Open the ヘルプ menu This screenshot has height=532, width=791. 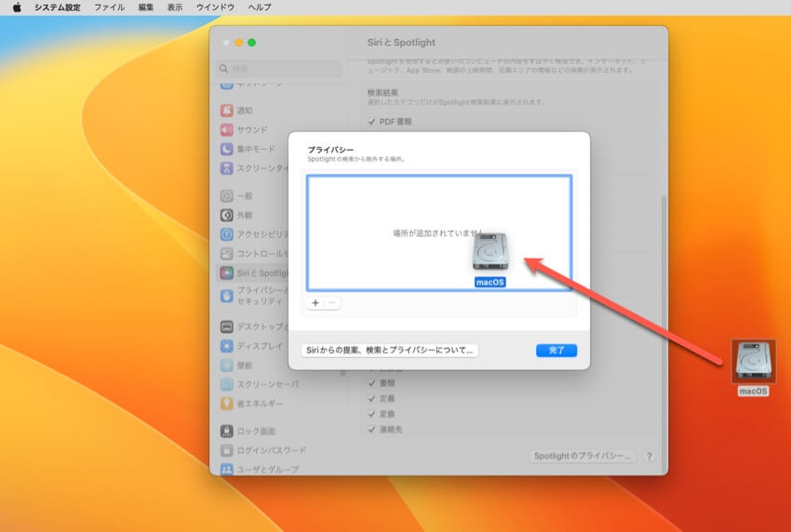pyautogui.click(x=260, y=7)
